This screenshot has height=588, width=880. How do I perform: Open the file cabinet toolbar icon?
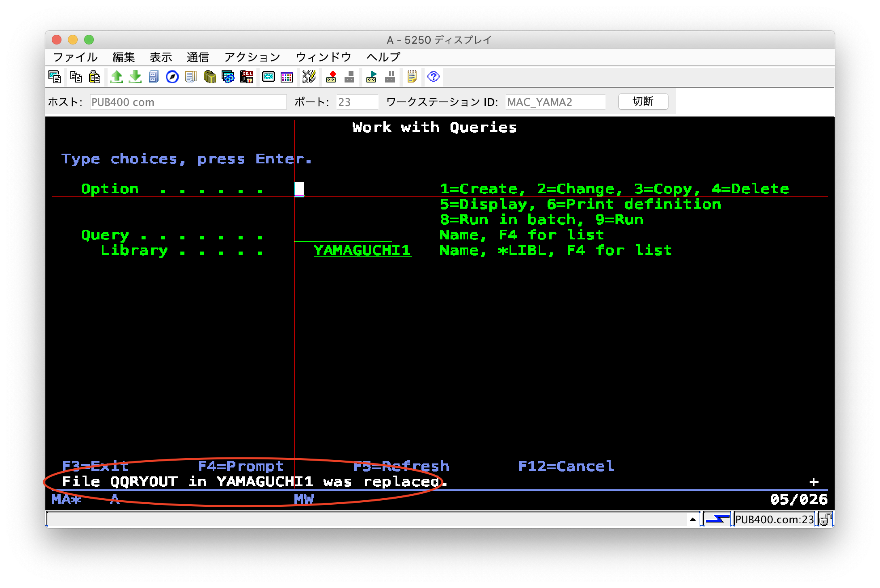tap(153, 77)
